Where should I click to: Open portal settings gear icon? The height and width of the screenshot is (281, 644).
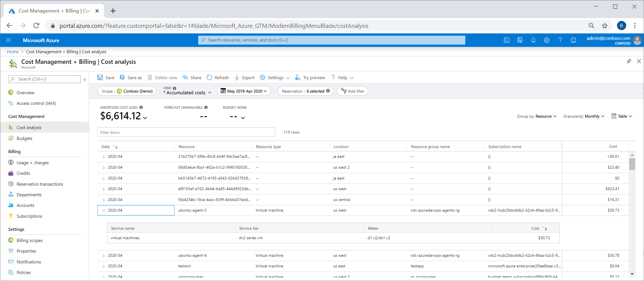point(547,40)
